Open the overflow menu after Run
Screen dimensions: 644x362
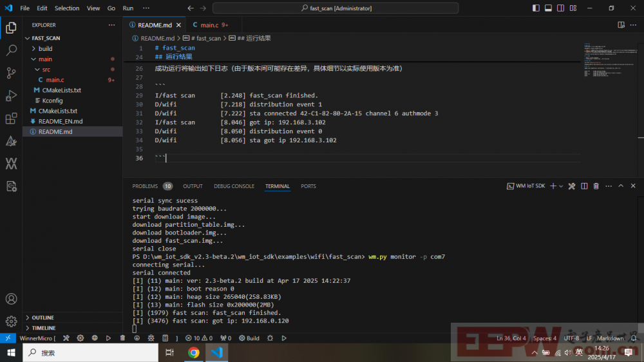click(x=146, y=8)
